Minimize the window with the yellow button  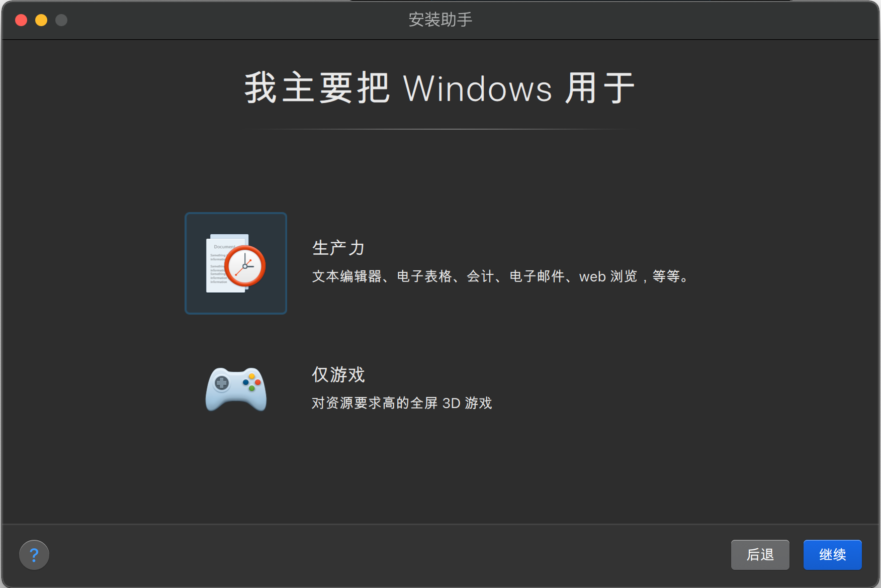pos(41,20)
